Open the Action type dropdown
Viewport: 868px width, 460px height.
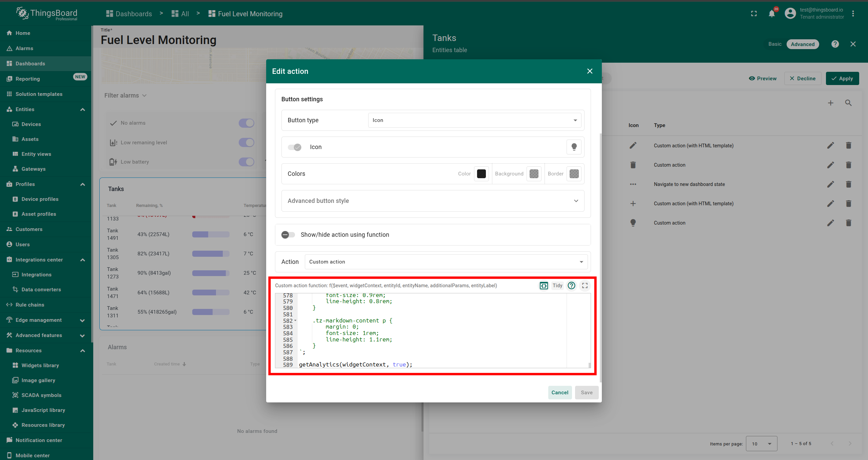point(446,262)
